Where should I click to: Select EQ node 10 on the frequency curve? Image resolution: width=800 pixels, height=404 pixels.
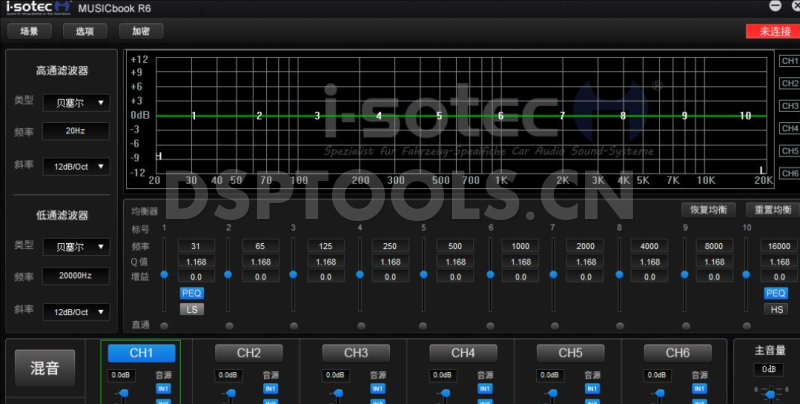point(745,116)
